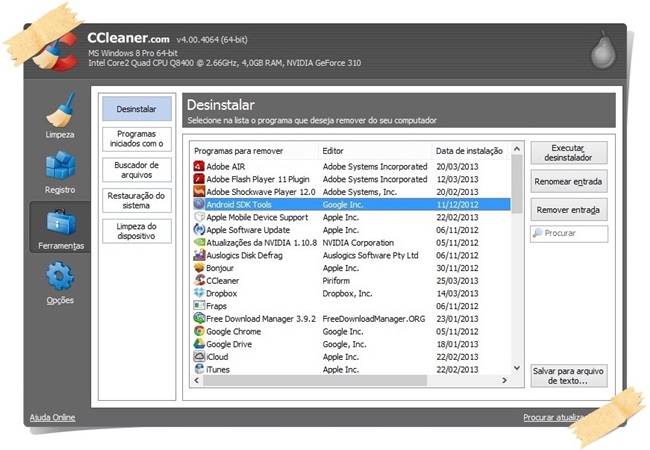This screenshot has height=450, width=650.
Task: Click the 18/01/2013 date cell
Action: click(x=457, y=344)
